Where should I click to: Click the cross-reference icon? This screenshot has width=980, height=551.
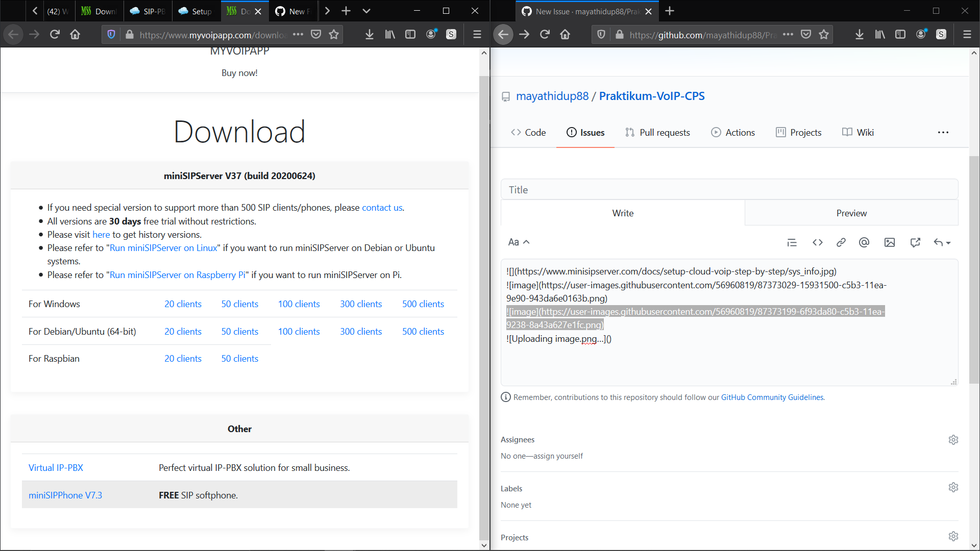[915, 242]
